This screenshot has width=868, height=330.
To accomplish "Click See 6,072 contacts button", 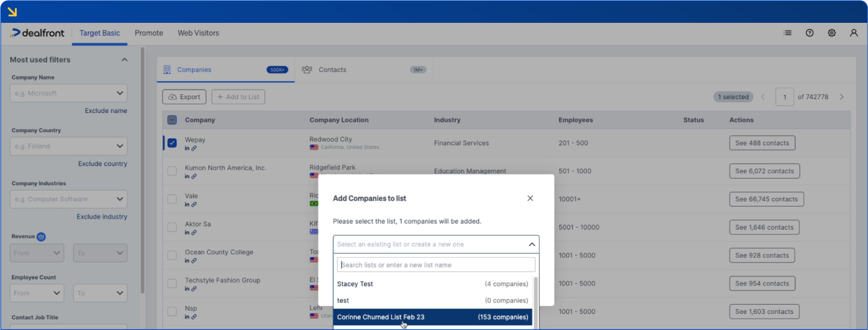I will (x=765, y=171).
